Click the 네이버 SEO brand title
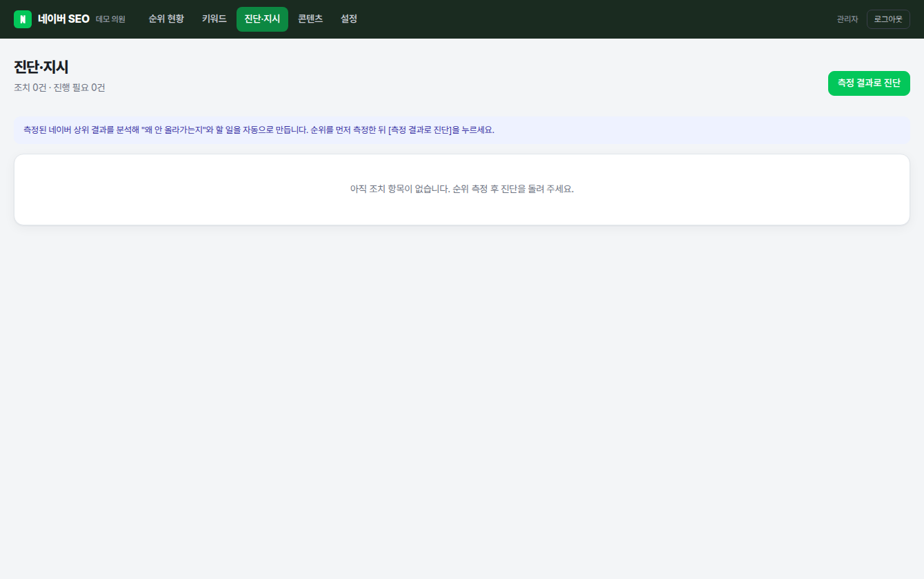The width and height of the screenshot is (924, 579). pyautogui.click(x=64, y=19)
